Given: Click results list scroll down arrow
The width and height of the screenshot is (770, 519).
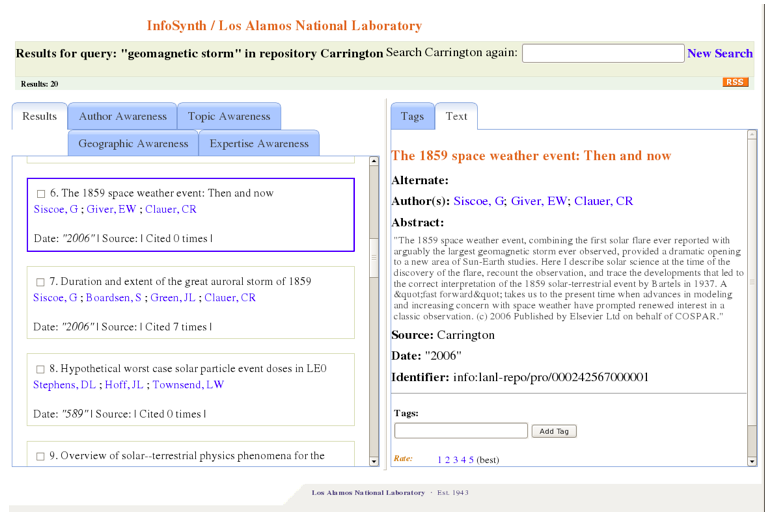Looking at the screenshot, I should (374, 462).
